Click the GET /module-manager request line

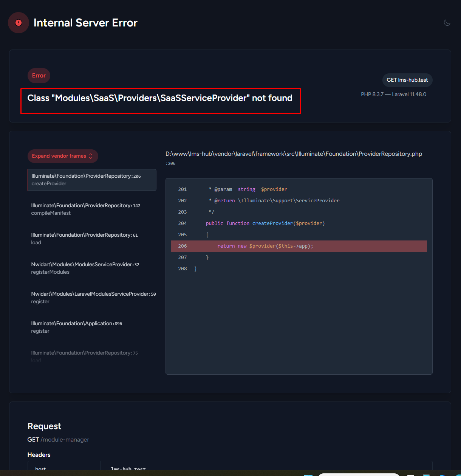pos(58,439)
